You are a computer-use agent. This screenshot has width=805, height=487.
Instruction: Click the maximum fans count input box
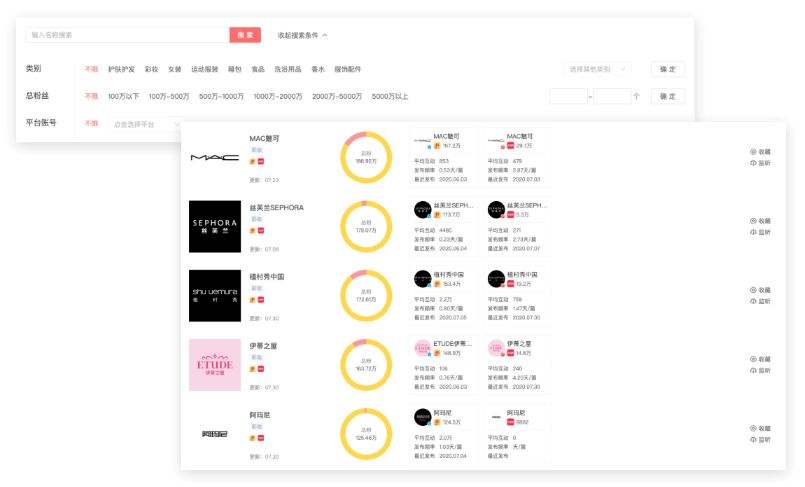[612, 96]
